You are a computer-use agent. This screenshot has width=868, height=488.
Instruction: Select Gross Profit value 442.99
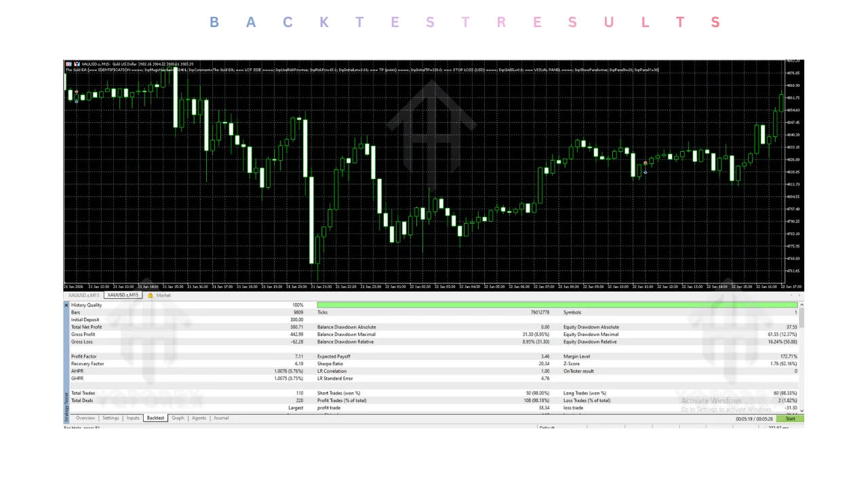click(297, 334)
